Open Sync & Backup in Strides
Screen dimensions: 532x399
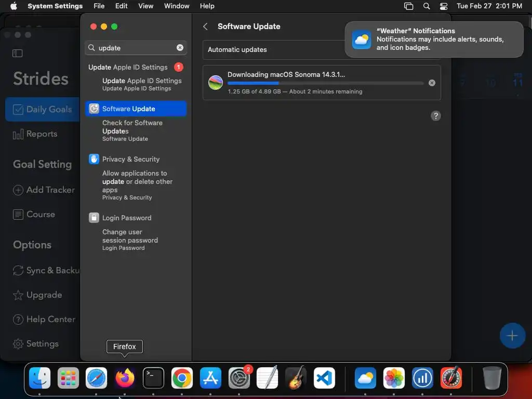(46, 270)
